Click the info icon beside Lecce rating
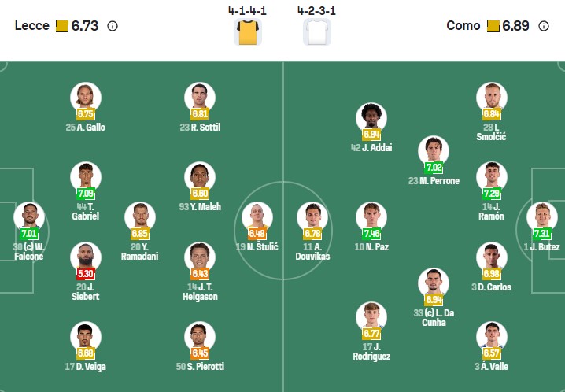The width and height of the screenshot is (565, 392). click(x=113, y=26)
